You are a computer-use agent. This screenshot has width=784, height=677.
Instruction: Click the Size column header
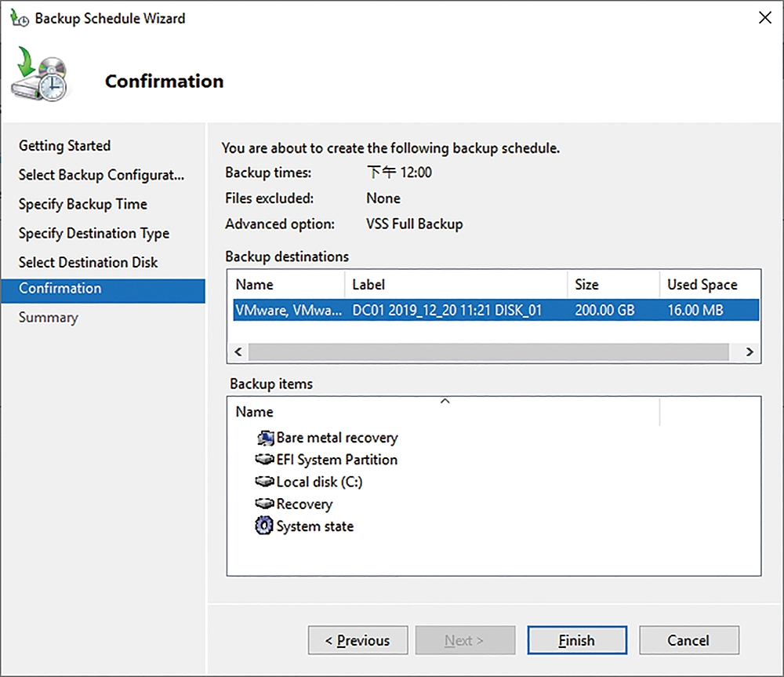tap(614, 284)
